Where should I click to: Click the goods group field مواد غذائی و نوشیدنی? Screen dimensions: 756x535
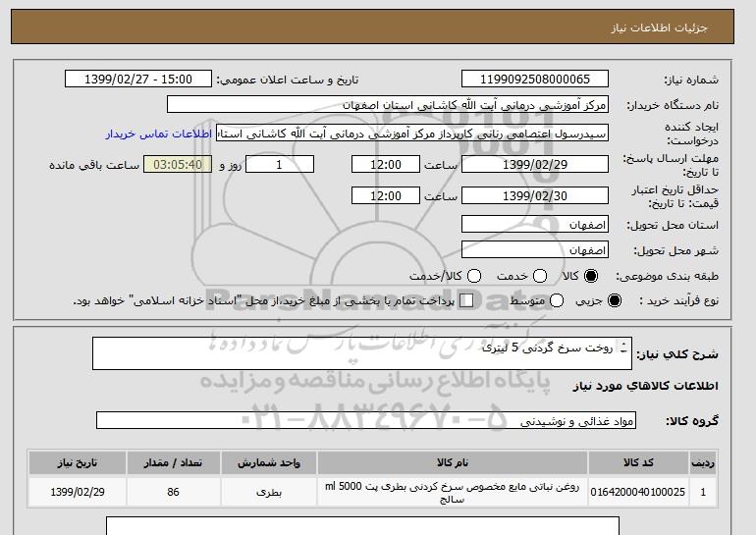click(366, 421)
